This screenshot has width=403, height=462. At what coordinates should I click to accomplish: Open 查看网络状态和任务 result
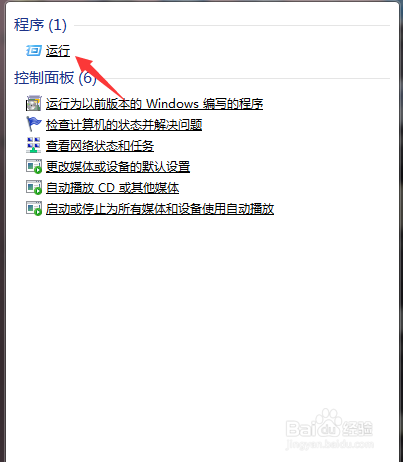(100, 146)
